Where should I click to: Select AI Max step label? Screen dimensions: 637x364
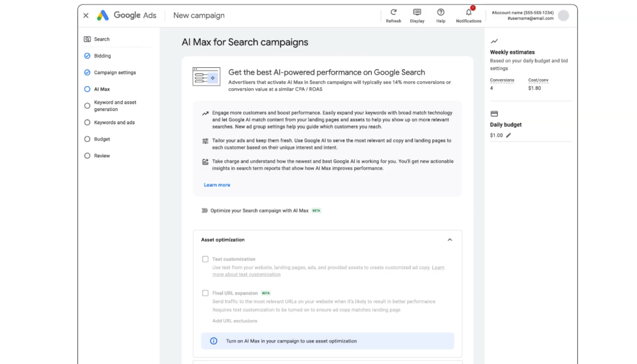102,89
